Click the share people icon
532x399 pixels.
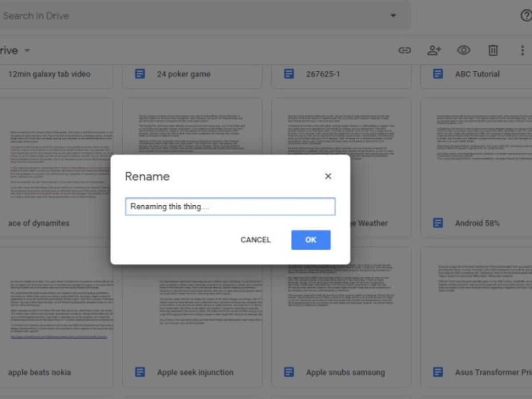coord(434,51)
